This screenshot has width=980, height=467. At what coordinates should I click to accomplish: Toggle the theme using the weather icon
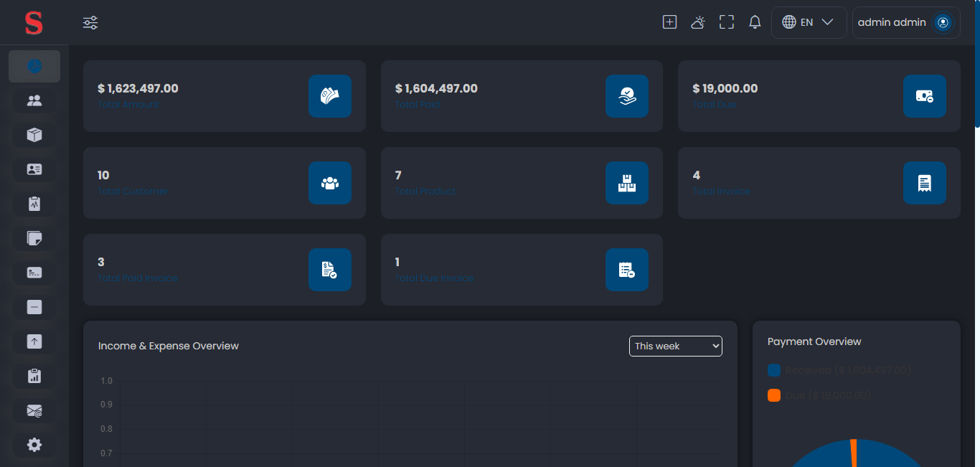697,22
